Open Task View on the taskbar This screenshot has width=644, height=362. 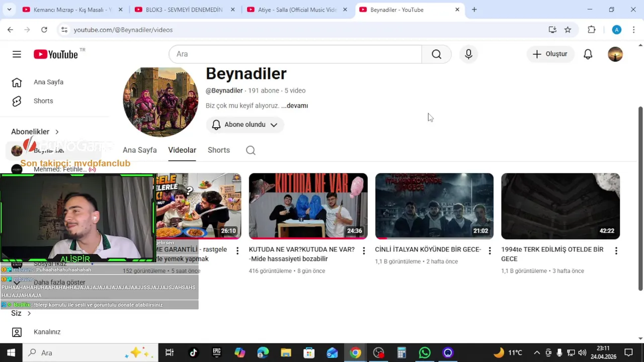click(x=170, y=352)
